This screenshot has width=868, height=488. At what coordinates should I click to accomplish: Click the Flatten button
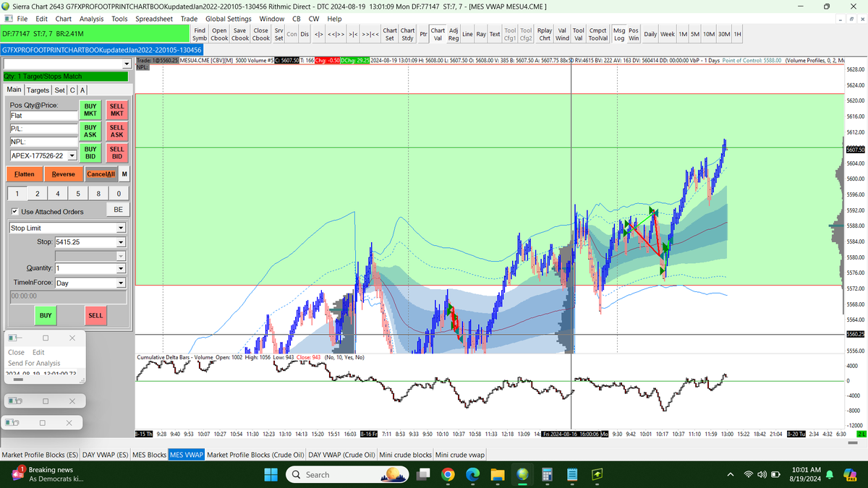pos(24,174)
